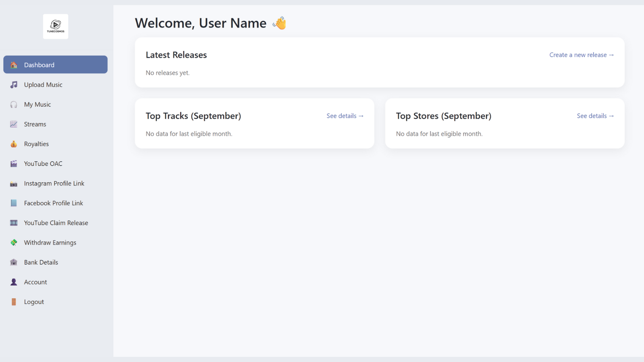Click the house icon beside Dashboard
Screen dimensions: 644x362
[x=14, y=65]
